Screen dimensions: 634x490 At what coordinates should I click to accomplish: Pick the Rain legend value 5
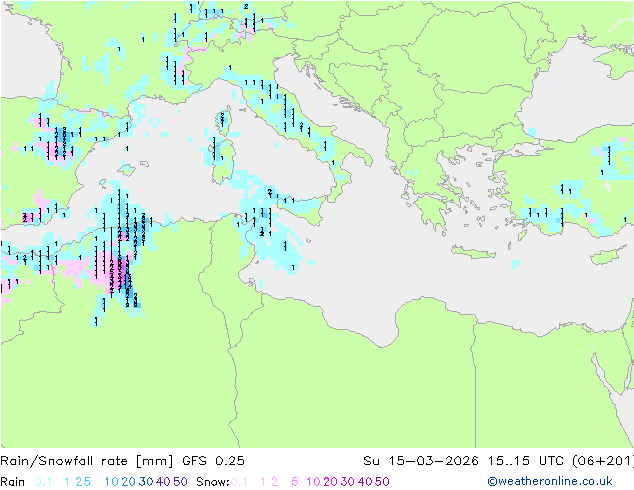[x=87, y=482]
